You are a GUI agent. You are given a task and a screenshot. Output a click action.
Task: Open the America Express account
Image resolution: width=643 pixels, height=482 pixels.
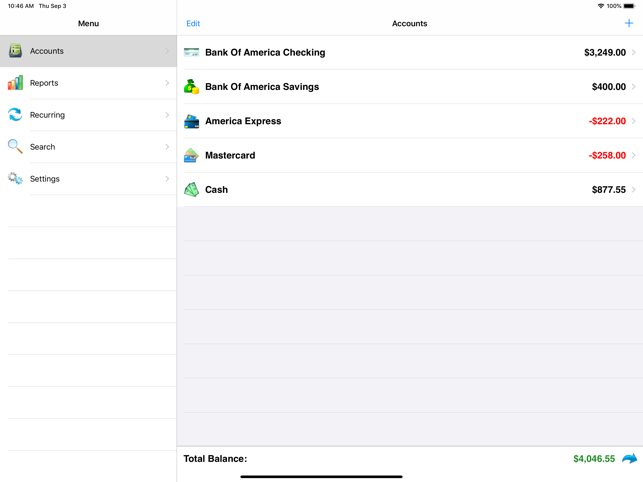tap(410, 121)
